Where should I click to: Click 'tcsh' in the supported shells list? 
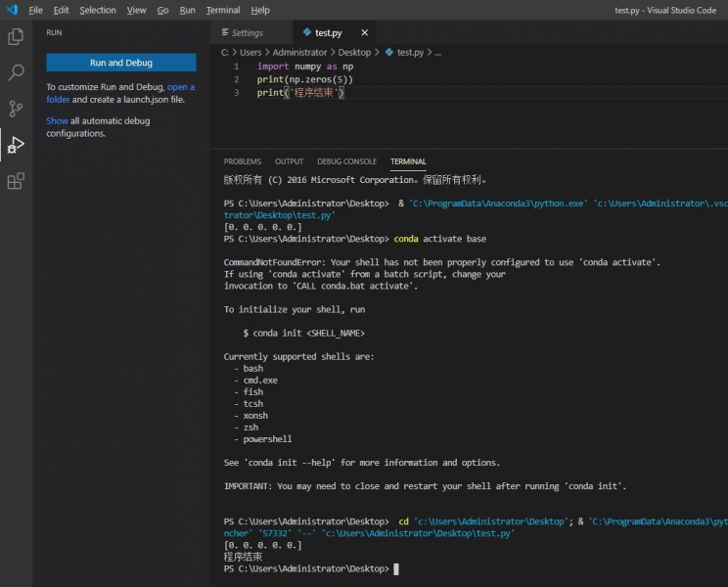click(253, 404)
